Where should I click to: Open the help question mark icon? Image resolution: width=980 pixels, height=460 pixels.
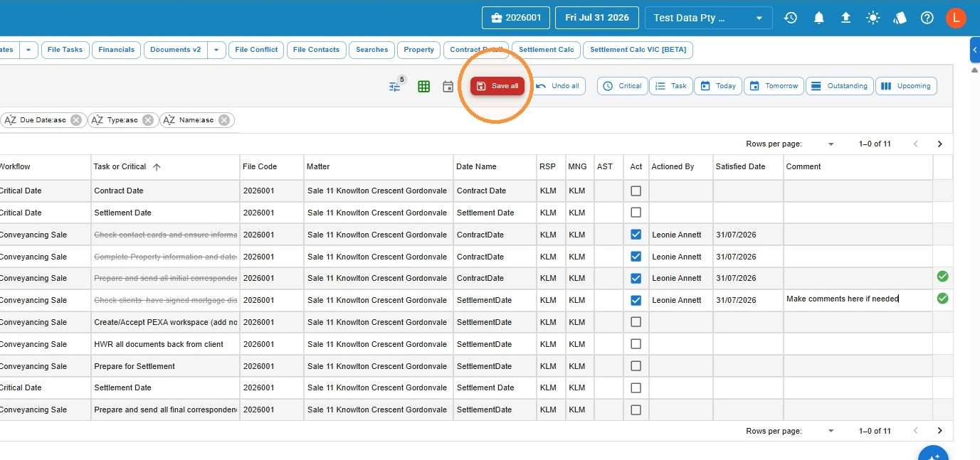927,18
